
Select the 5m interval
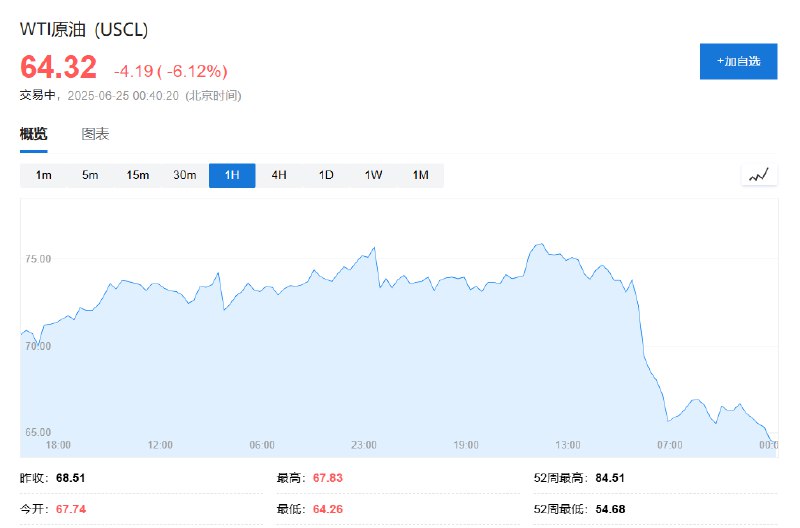(90, 175)
